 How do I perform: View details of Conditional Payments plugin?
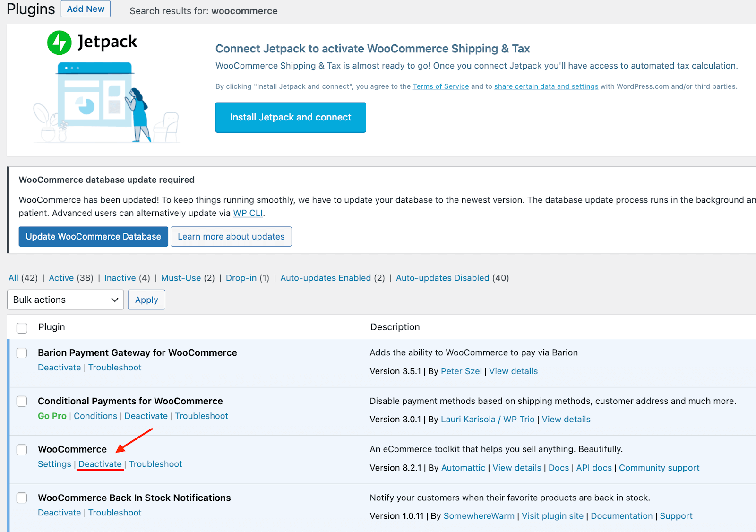tap(566, 420)
